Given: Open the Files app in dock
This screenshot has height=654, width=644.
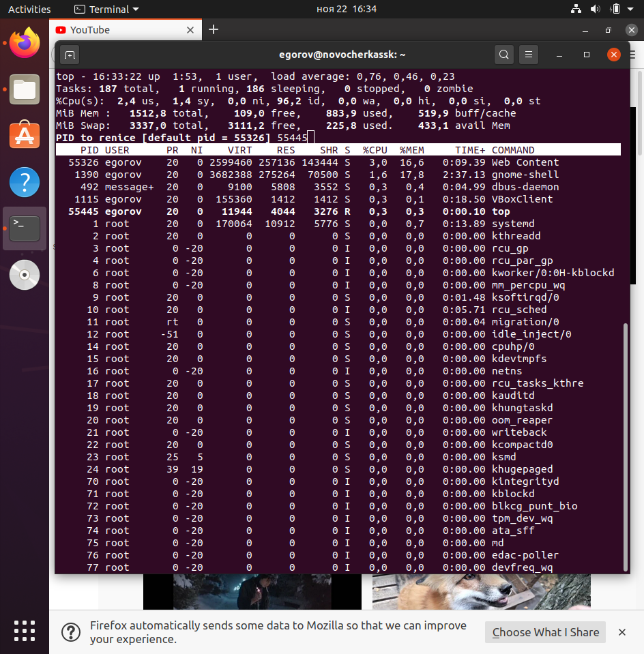Looking at the screenshot, I should [25, 90].
